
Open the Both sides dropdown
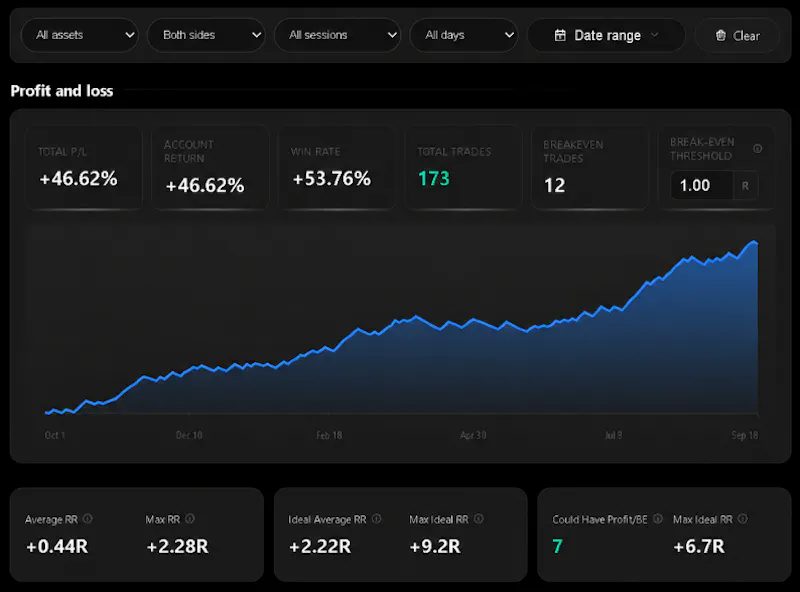206,35
